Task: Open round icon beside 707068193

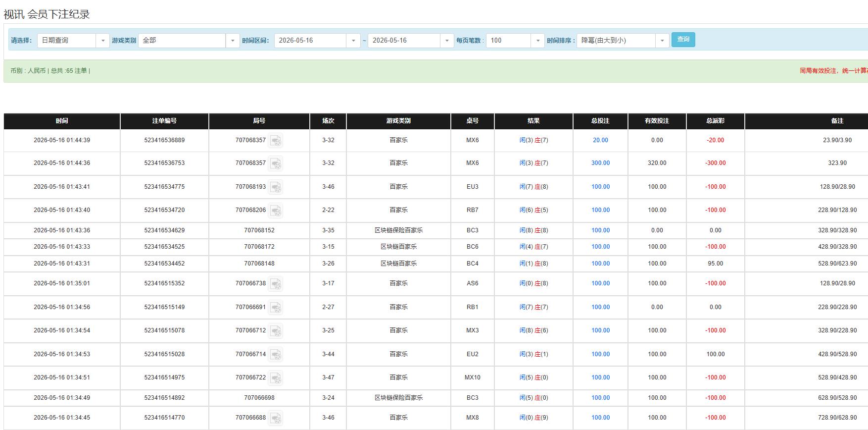Action: 276,187
